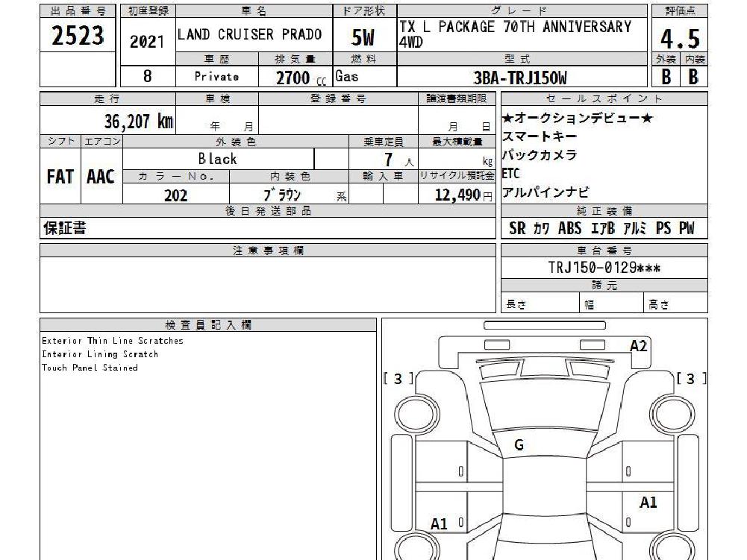Viewport: 747px width, 560px height.
Task: Select model code 3BA-TRJ150W
Action: pos(520,78)
